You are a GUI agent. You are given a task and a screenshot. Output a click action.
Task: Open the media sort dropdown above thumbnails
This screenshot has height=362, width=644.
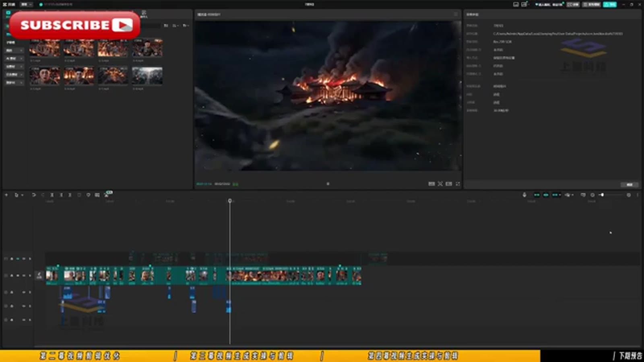(x=175, y=25)
